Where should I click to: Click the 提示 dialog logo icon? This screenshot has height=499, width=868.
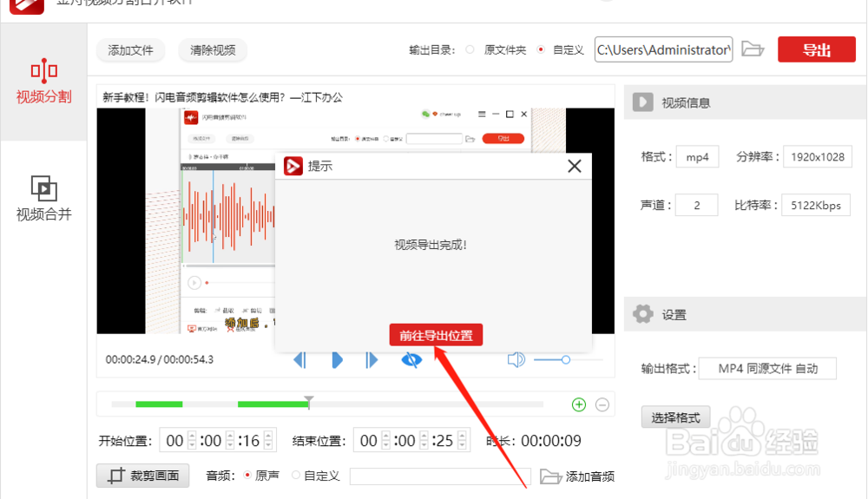click(x=293, y=166)
